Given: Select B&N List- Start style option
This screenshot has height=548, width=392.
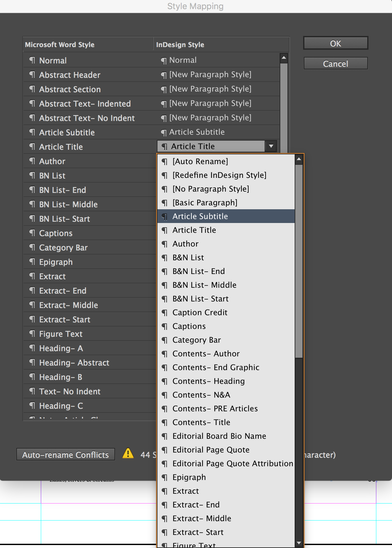Looking at the screenshot, I should (x=226, y=299).
